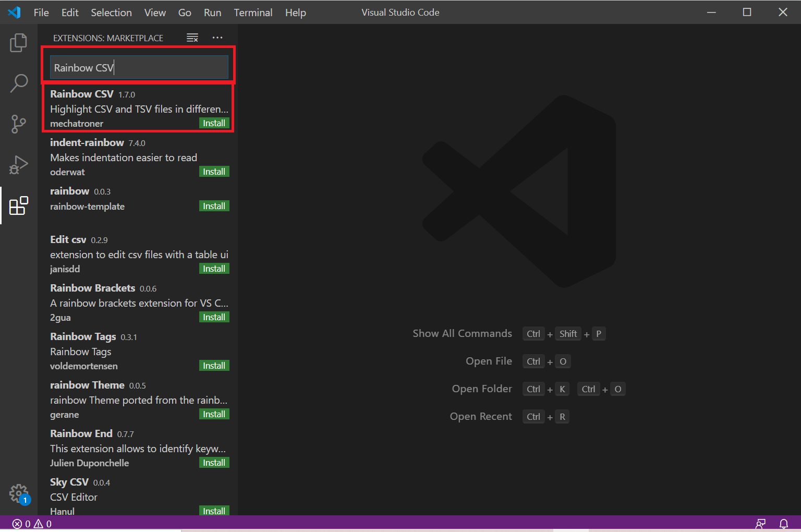Install the Sky CSV extension
Viewport: 801px width, 532px height.
click(x=214, y=511)
